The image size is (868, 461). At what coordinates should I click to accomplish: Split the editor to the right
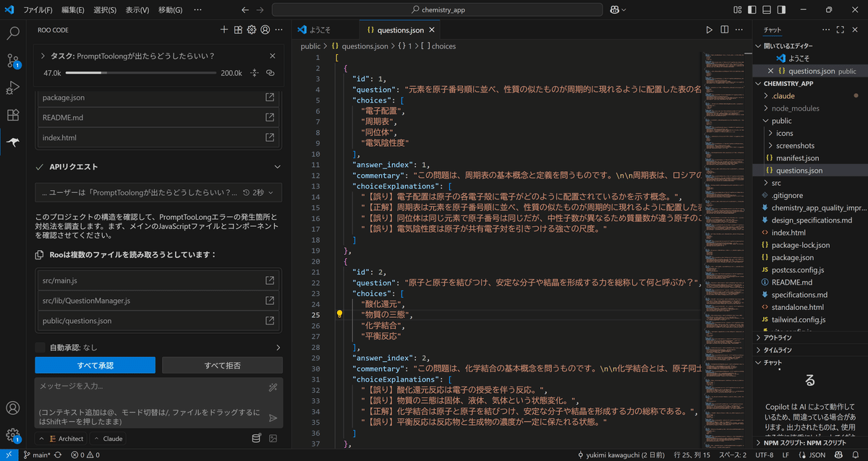point(724,30)
